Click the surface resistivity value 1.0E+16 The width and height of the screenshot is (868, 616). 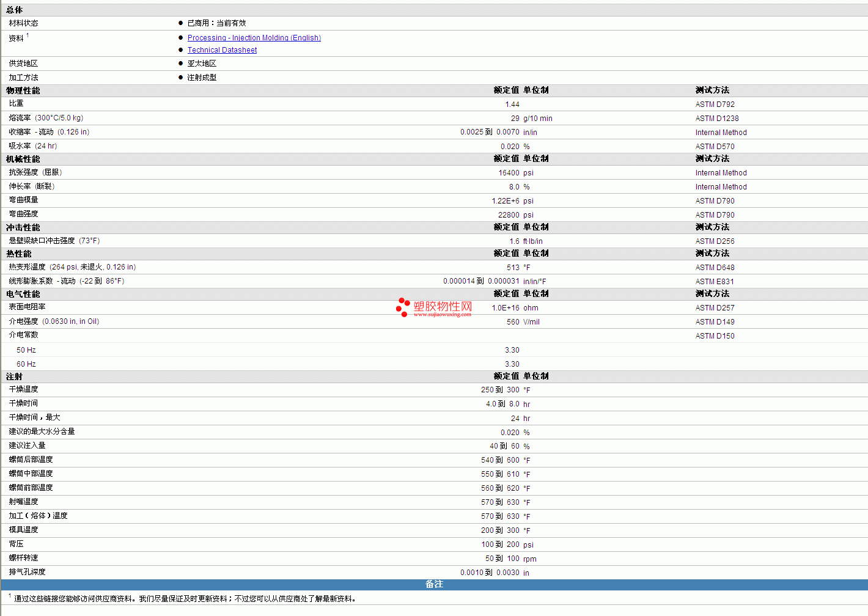506,308
